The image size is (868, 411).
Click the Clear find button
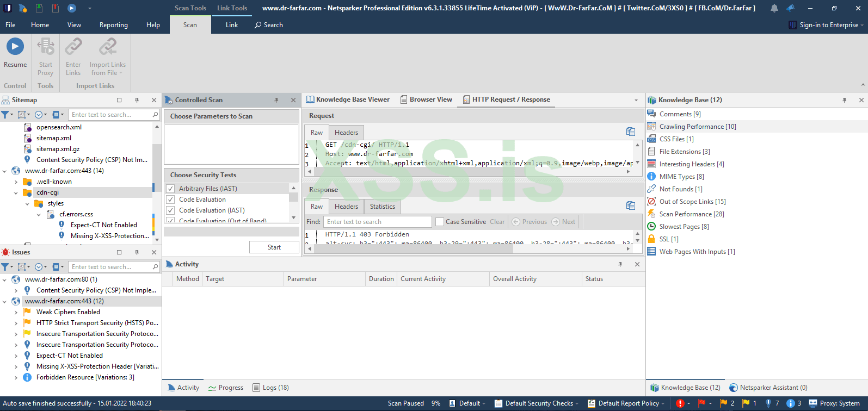pos(497,222)
